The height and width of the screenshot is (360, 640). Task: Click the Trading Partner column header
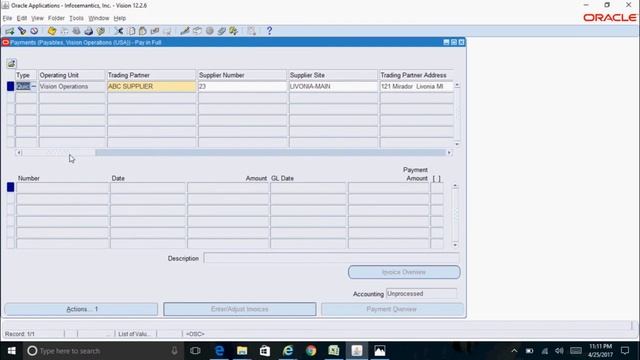[x=129, y=75]
